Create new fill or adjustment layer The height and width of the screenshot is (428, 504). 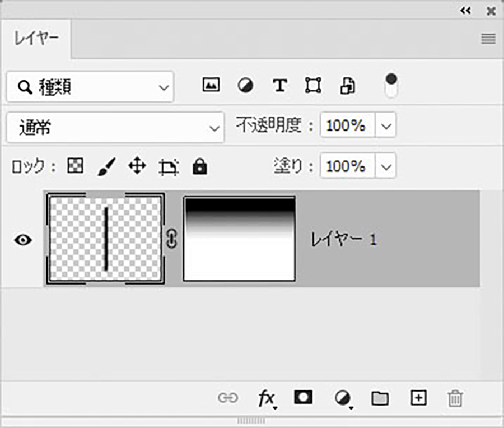343,399
